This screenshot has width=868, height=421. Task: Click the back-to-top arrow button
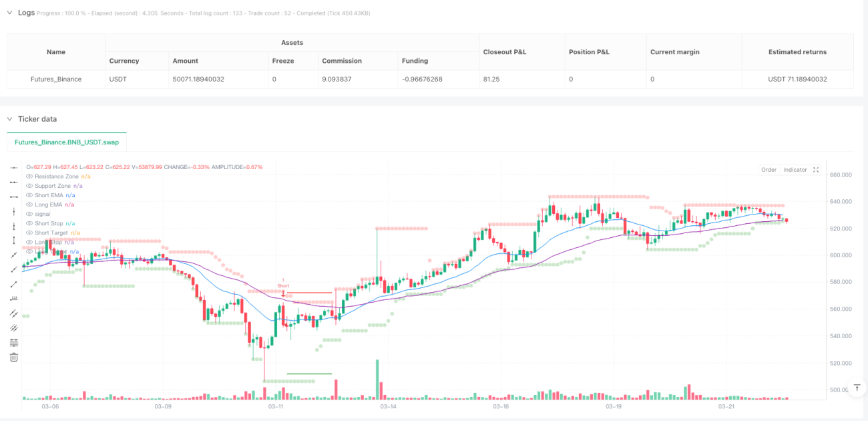pyautogui.click(x=857, y=388)
